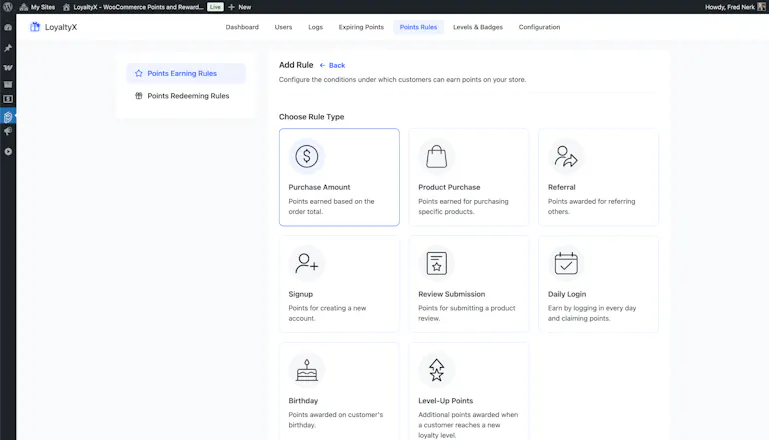Choose the Signup rule title
The width and height of the screenshot is (769, 440).
pos(301,294)
